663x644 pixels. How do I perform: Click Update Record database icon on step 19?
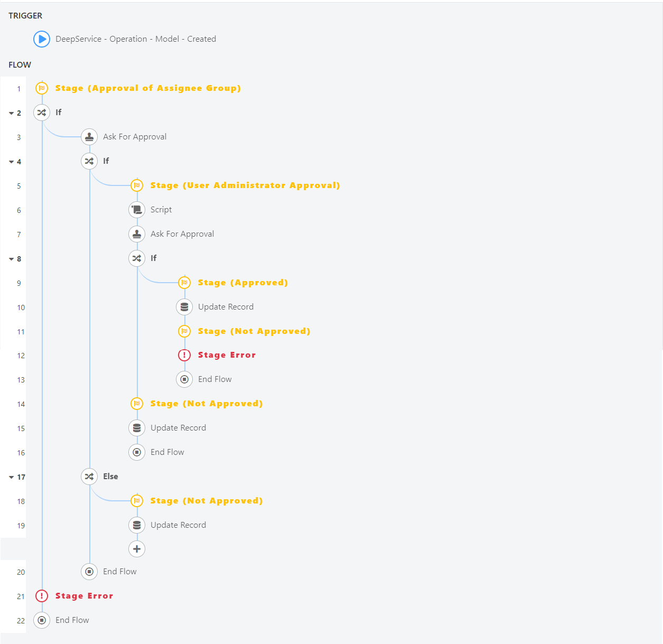tap(137, 525)
